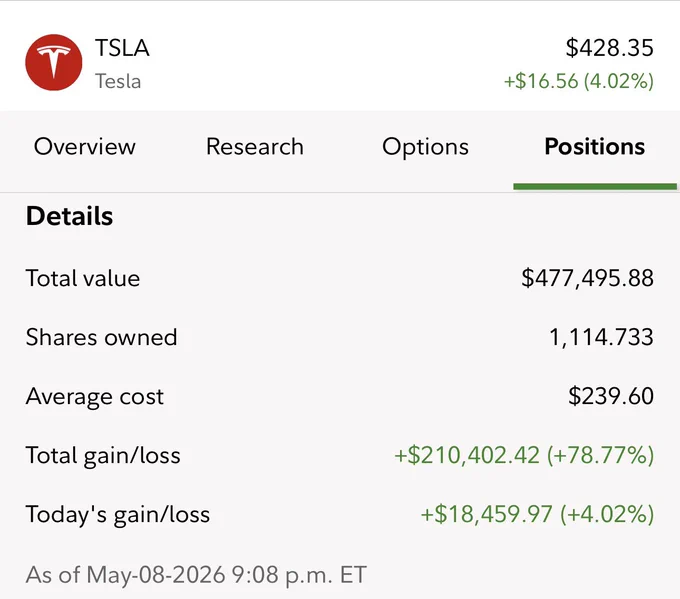This screenshot has height=599, width=680.
Task: Switch to the Research tab
Action: point(255,147)
